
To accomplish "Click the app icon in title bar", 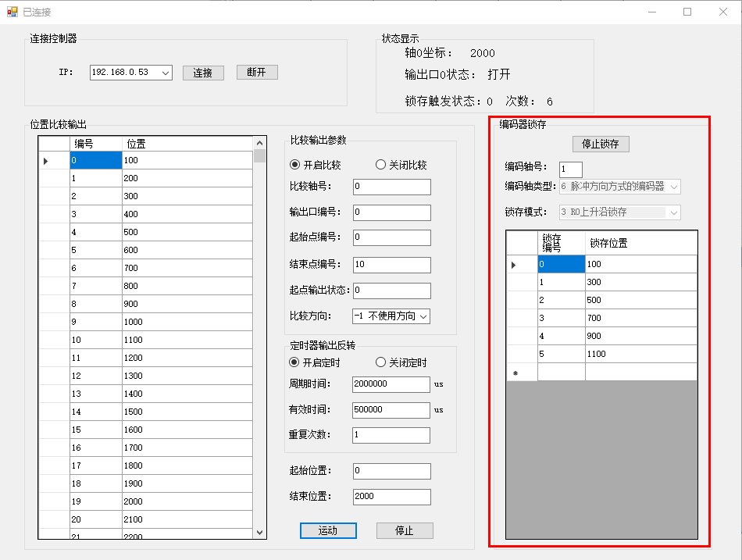I will coord(12,12).
